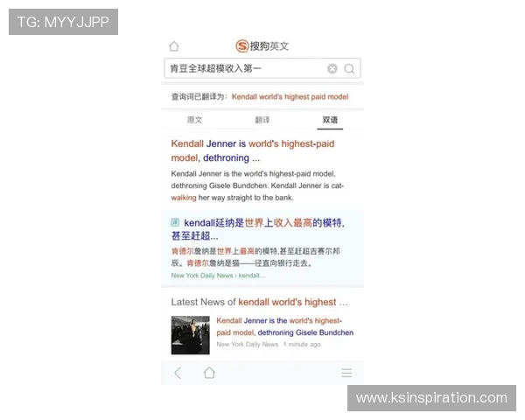The height and width of the screenshot is (420, 525).
Task: Clear the search query text
Action: click(332, 68)
